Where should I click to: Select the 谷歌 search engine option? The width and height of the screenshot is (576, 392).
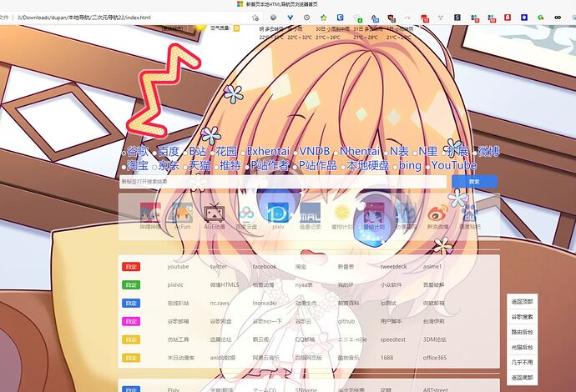[138, 151]
